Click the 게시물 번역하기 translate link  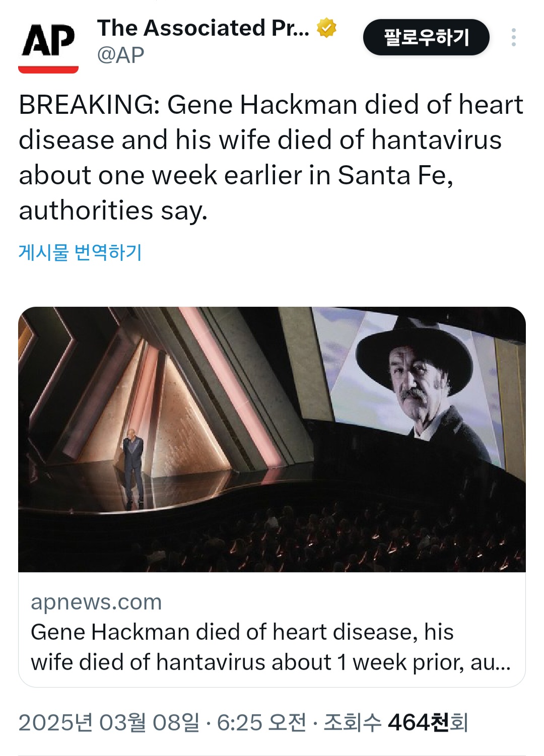click(80, 252)
